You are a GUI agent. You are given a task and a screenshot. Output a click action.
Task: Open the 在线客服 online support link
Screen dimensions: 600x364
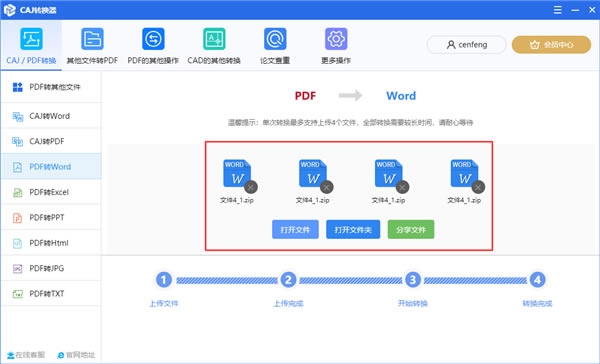[26, 355]
